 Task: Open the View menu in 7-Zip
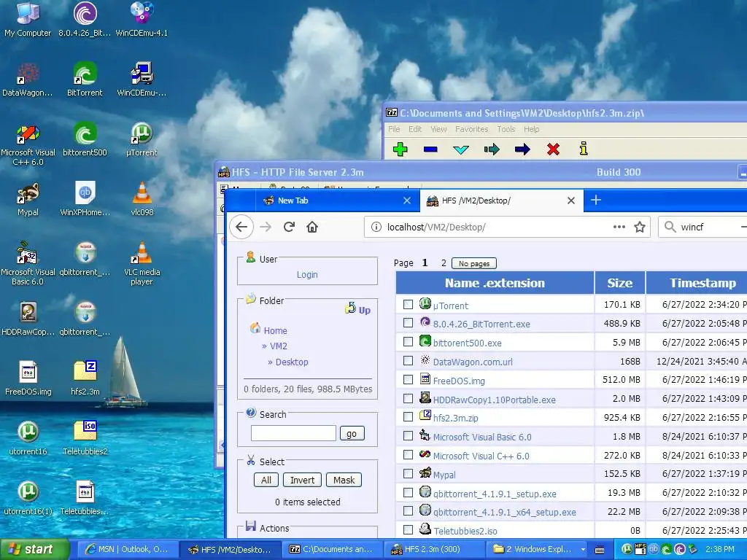coord(438,129)
